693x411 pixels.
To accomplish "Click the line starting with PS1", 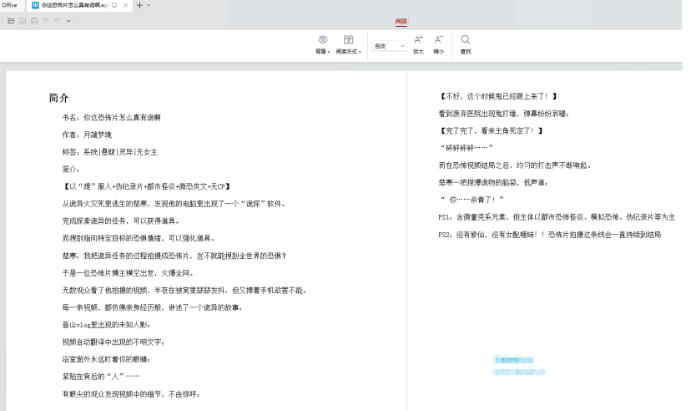I will click(557, 217).
